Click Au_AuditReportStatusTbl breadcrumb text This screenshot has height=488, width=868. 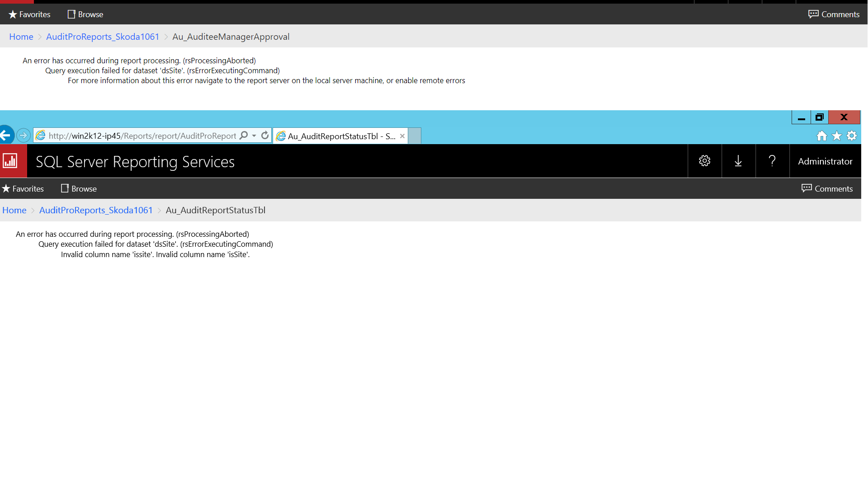click(216, 210)
